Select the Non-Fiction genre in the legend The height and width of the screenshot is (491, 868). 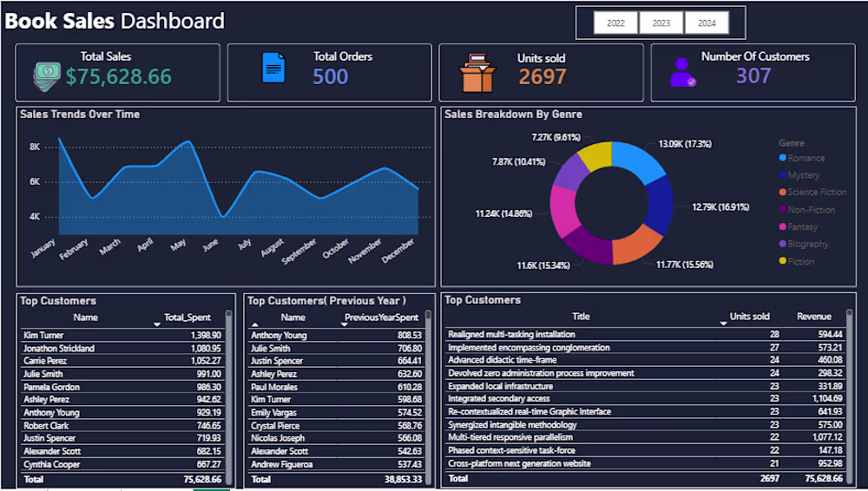click(807, 210)
